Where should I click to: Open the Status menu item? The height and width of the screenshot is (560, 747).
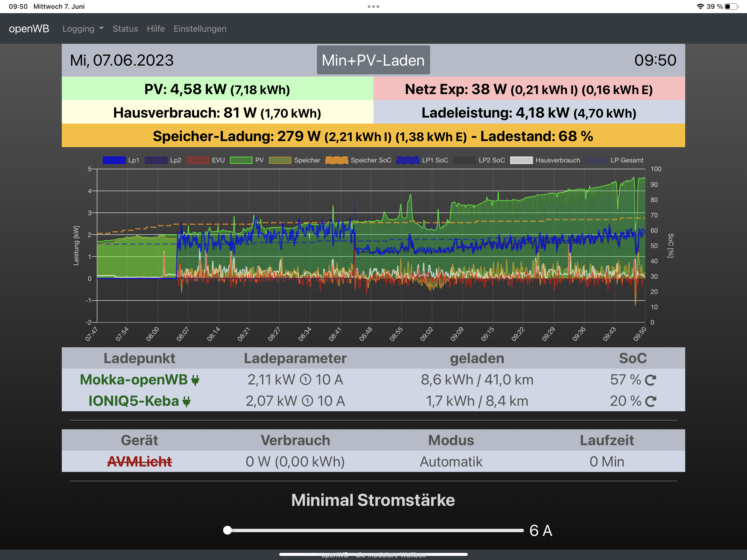(125, 29)
